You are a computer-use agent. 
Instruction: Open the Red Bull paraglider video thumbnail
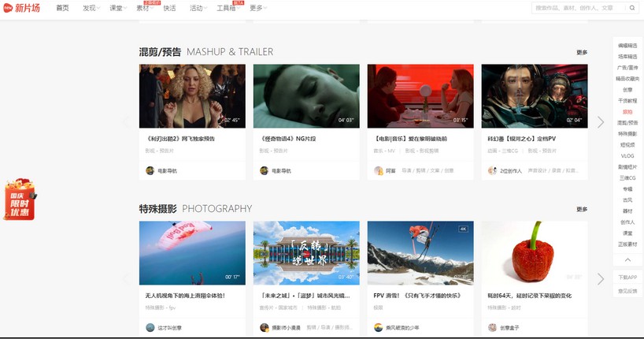(x=192, y=253)
